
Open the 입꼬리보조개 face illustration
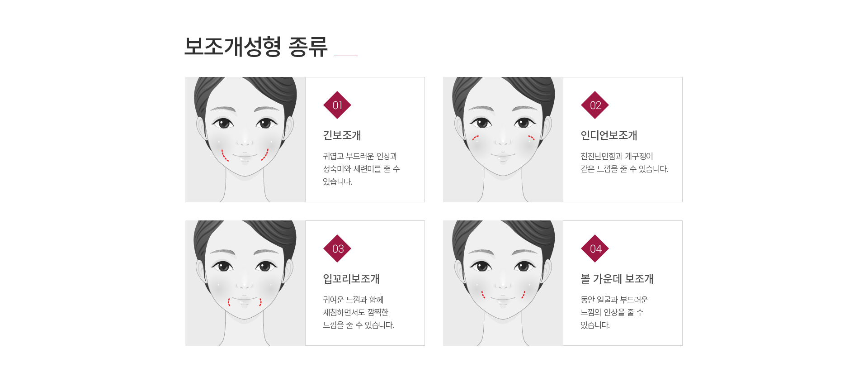245,283
